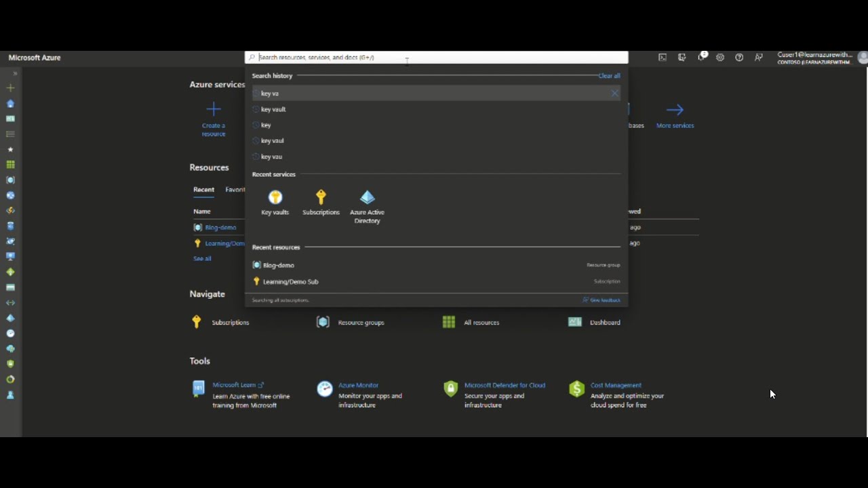Switch to the Favorite tab

[x=235, y=190]
